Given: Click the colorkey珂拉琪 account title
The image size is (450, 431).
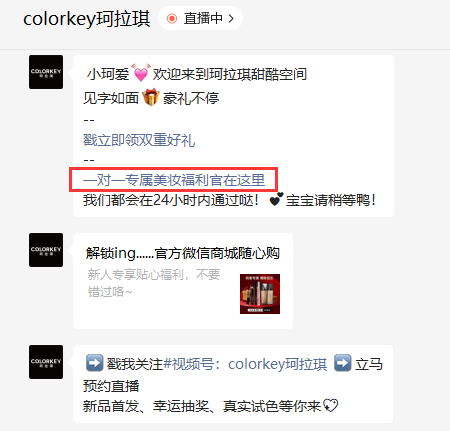Looking at the screenshot, I should click(87, 19).
